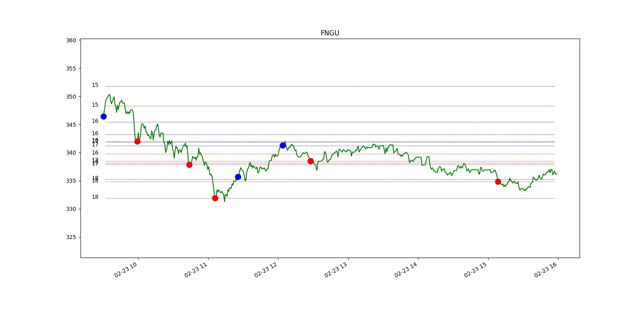Select the blue marker near 341 after 12:00
The height and width of the screenshot is (322, 644).
[283, 145]
